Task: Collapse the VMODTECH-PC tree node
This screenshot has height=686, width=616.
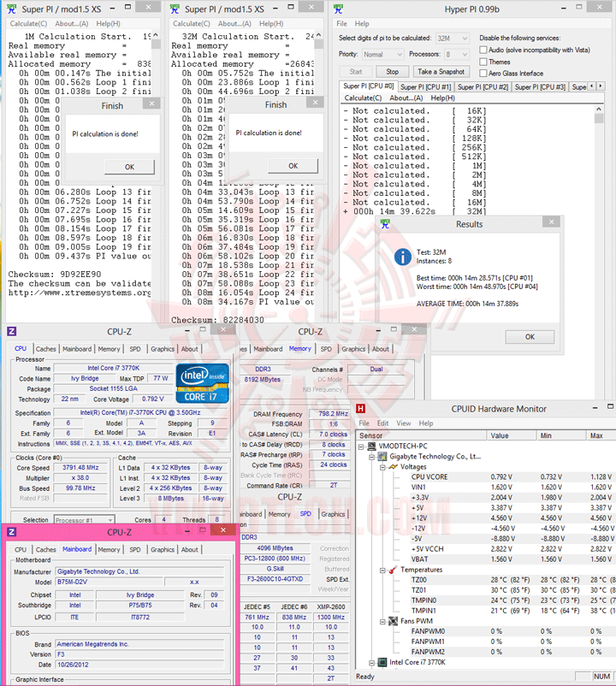Action: click(x=361, y=446)
